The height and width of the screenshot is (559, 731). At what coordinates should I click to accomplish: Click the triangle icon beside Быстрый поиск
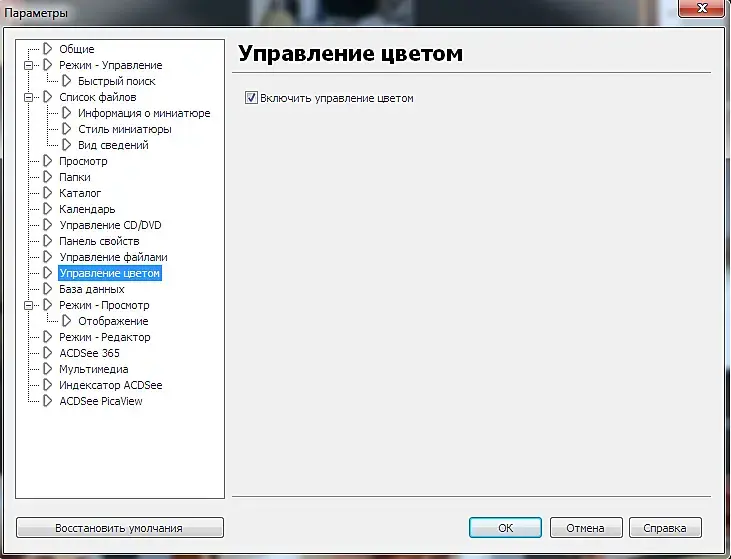[x=67, y=81]
